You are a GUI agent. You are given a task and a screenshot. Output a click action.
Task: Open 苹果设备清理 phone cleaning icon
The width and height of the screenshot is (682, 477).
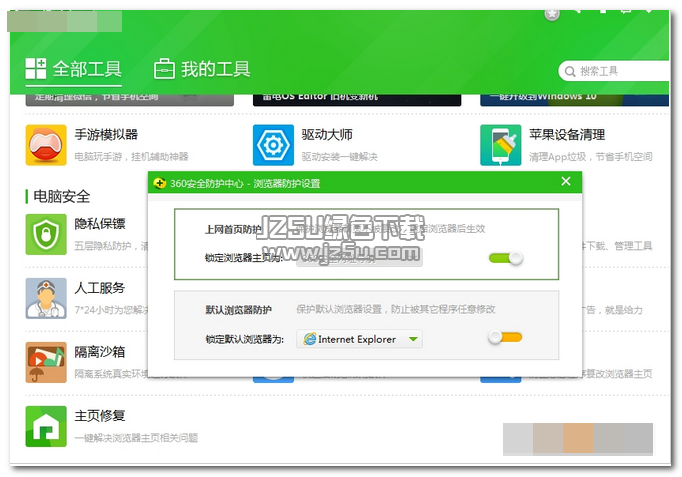point(501,145)
